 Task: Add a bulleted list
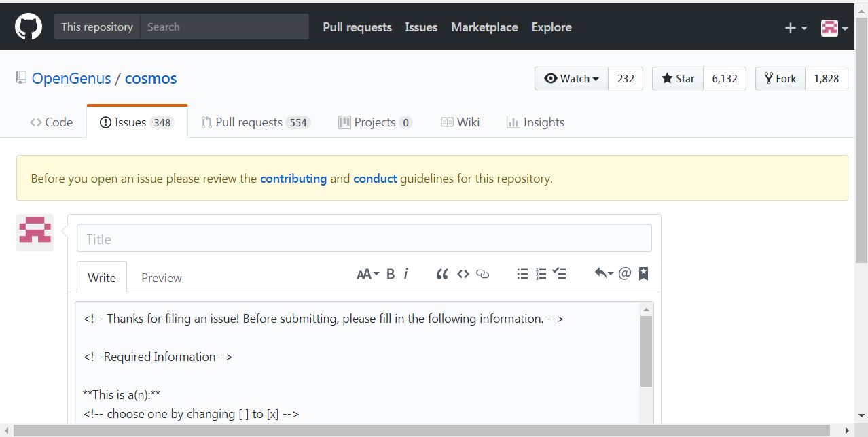[x=522, y=274]
